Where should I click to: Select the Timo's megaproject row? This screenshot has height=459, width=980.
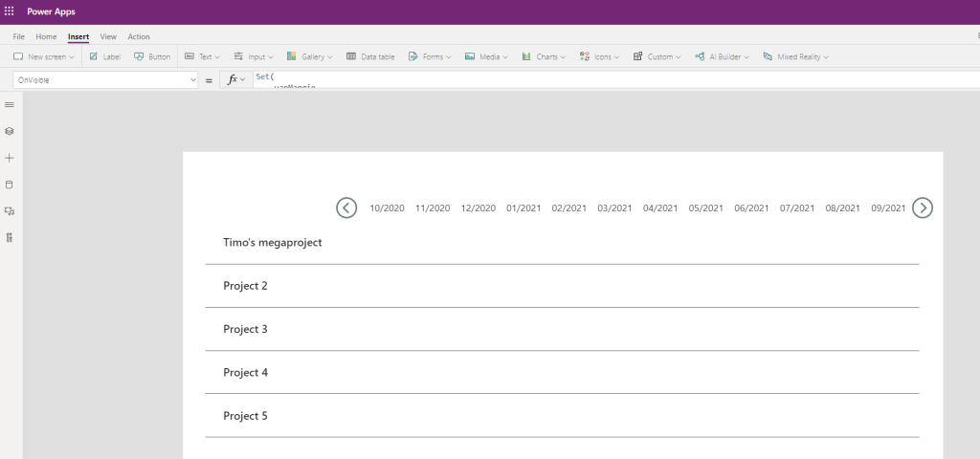[x=273, y=243]
